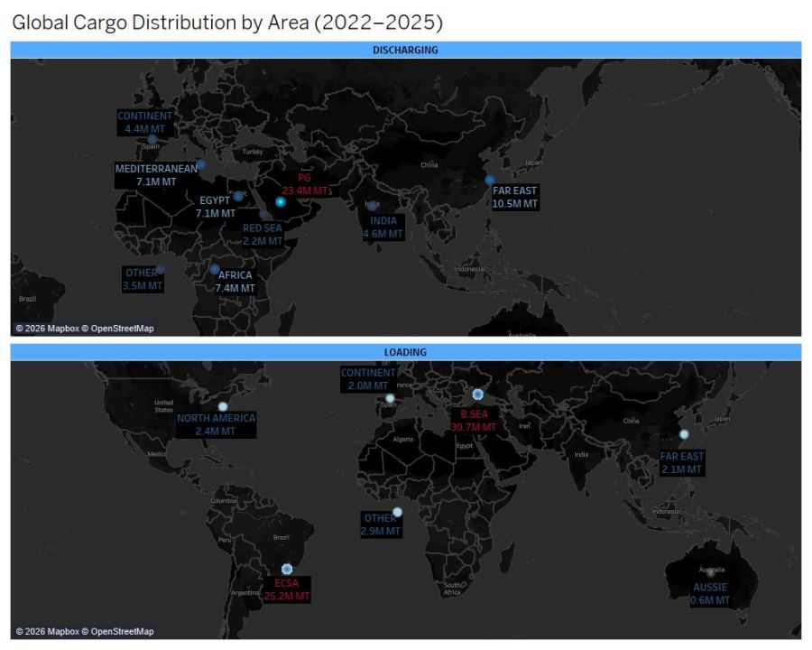Select the India discharging marker dot
This screenshot has width=812, height=650.
coord(372,206)
